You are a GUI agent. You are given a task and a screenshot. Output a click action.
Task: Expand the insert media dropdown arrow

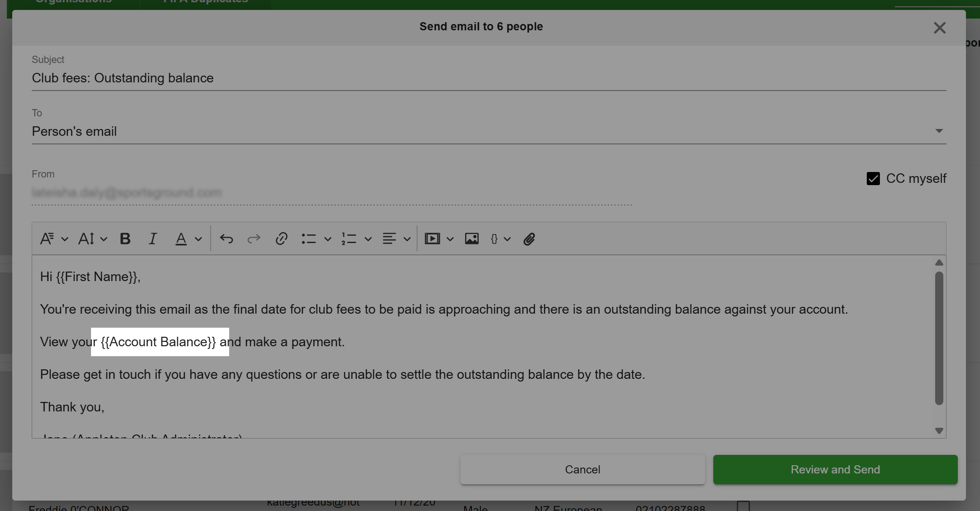[450, 239]
